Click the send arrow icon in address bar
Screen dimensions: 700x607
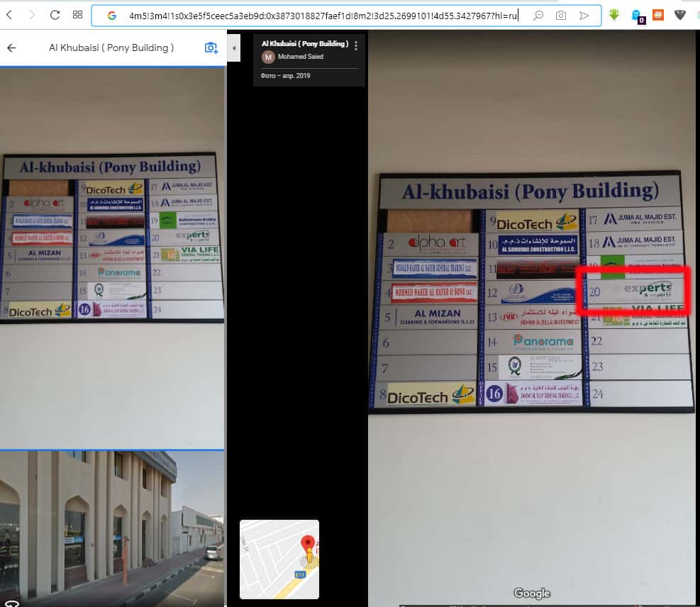tap(584, 16)
